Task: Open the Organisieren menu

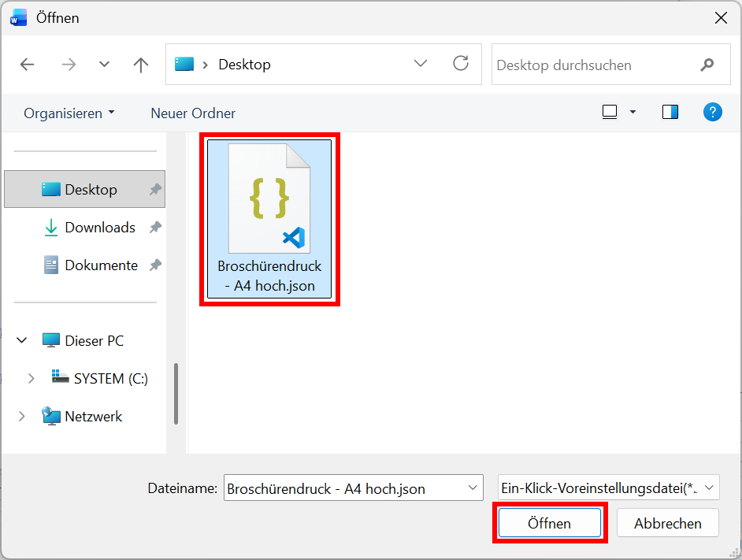Action: [69, 113]
